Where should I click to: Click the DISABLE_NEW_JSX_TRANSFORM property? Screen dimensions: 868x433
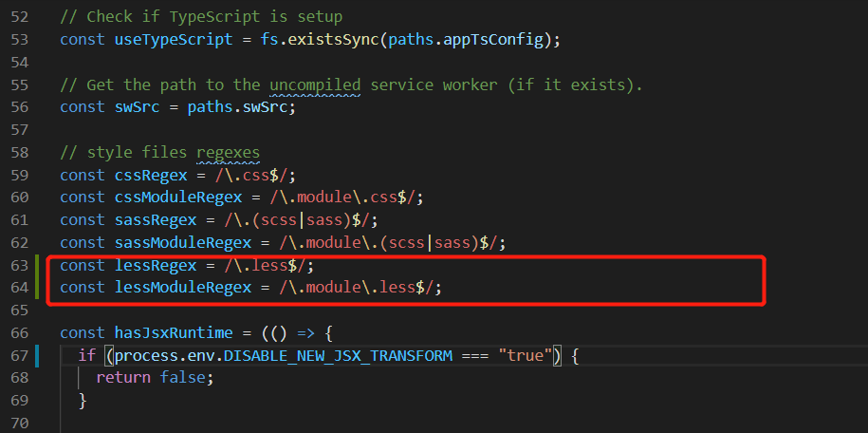tap(339, 356)
